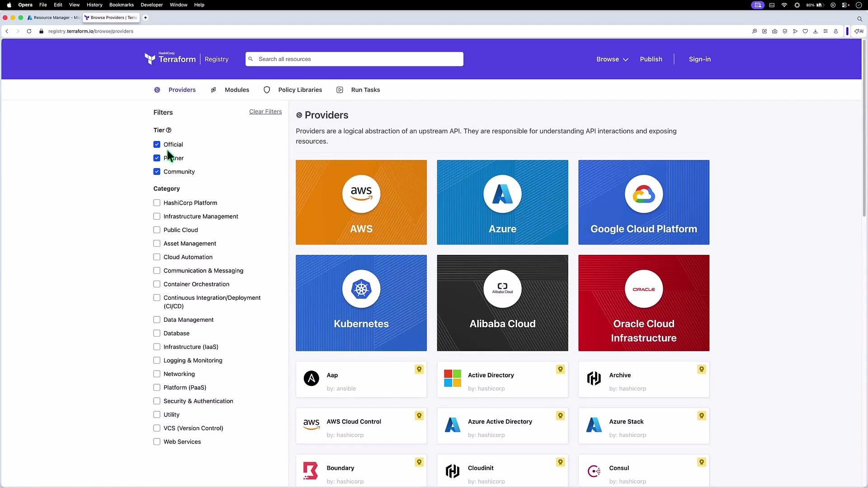Switch to the Policy Libraries tab
The image size is (868, 488).
pyautogui.click(x=293, y=90)
